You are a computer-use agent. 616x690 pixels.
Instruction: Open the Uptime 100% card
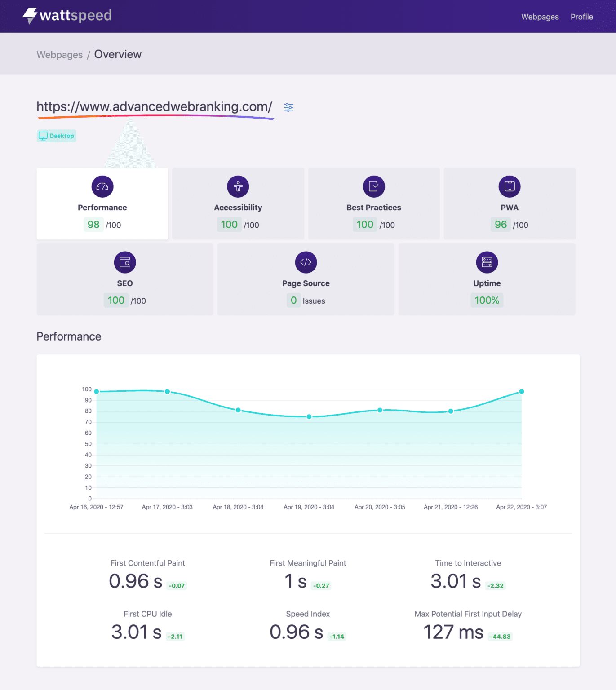[487, 279]
